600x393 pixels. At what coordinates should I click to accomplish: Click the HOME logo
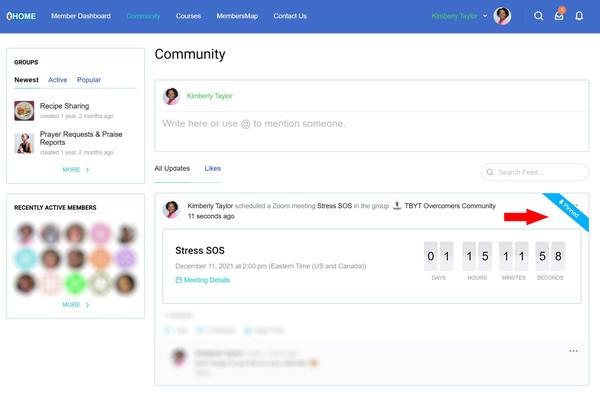click(x=21, y=16)
